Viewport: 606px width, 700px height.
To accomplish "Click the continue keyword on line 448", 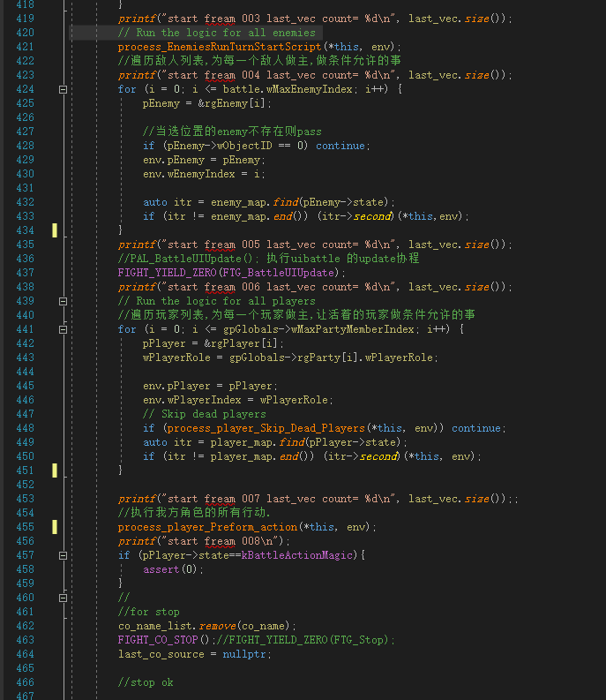I will coord(475,429).
